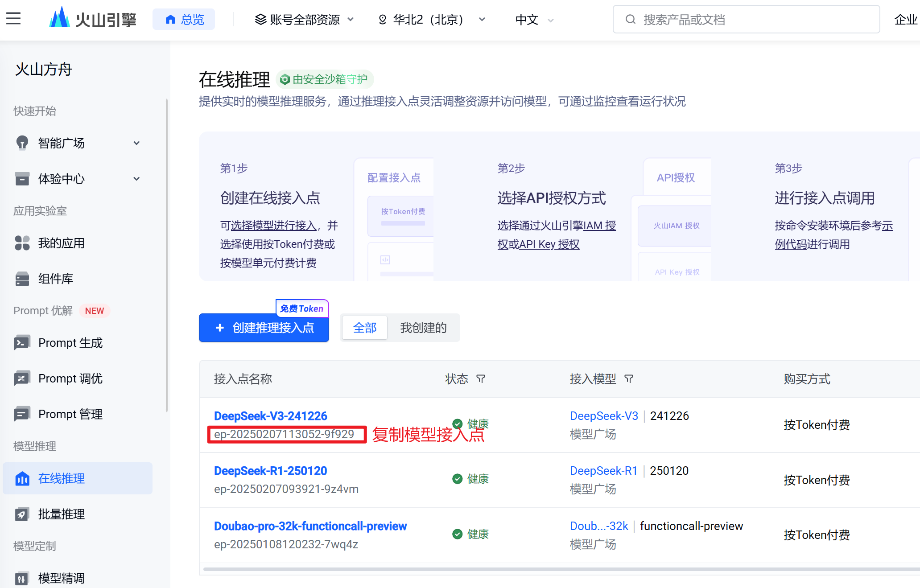Click the Prompt 管理 icon
This screenshot has height=588, width=920.
(x=22, y=414)
